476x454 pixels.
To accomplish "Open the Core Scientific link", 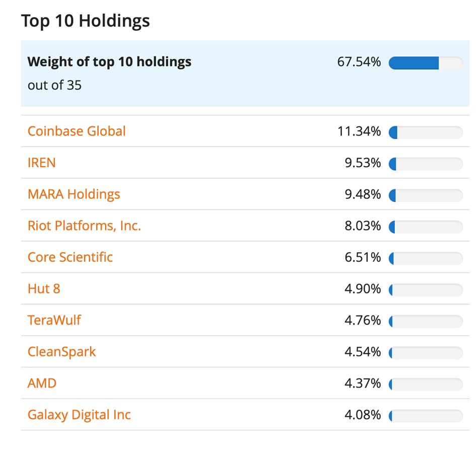I will (70, 257).
